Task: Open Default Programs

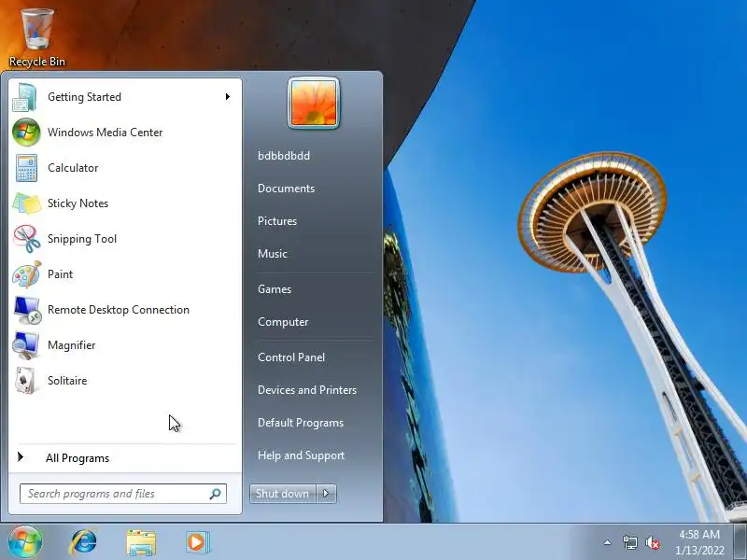Action: 301,423
